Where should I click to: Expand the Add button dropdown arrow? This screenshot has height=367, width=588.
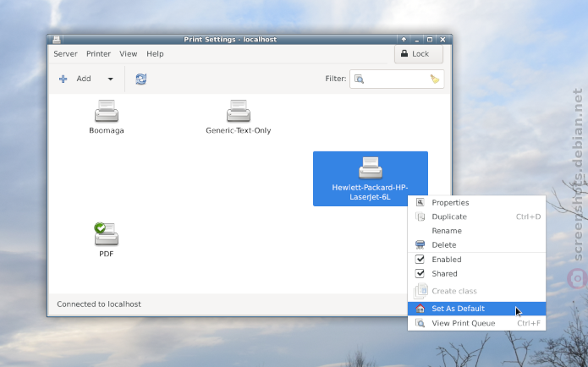point(110,79)
